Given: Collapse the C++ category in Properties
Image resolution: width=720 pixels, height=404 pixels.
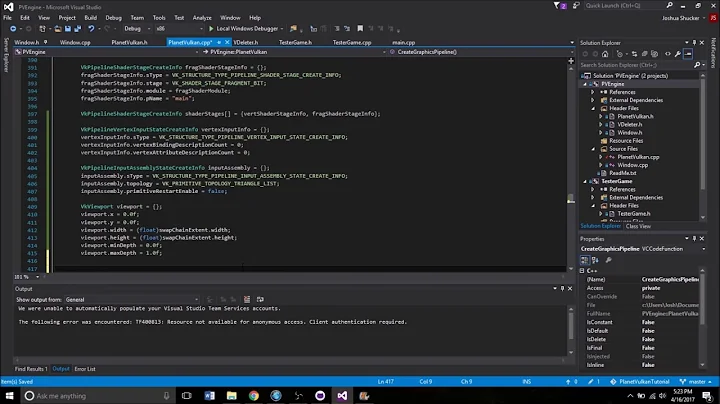Looking at the screenshot, I should pyautogui.click(x=582, y=271).
